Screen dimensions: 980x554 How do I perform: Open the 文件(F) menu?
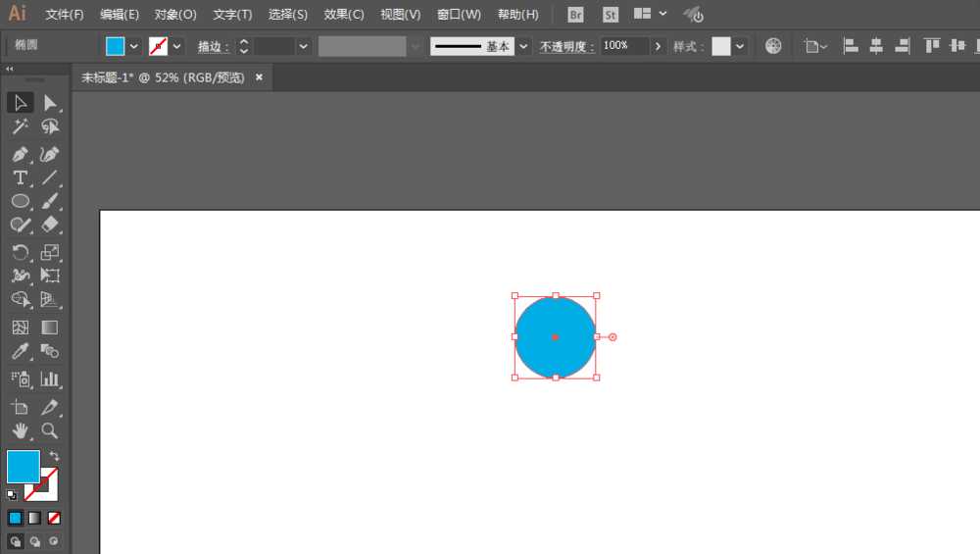click(65, 15)
